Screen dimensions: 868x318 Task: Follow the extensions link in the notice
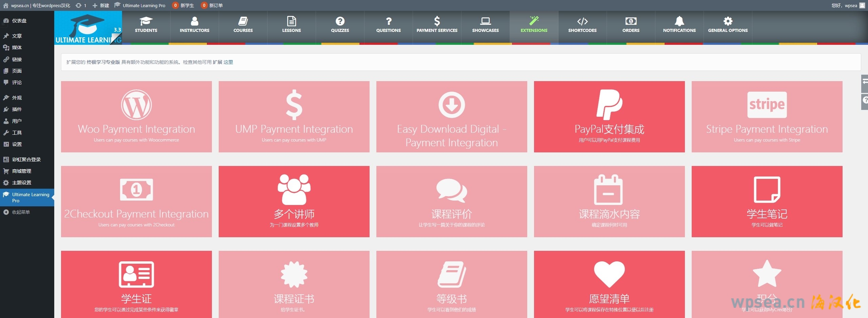coord(228,62)
